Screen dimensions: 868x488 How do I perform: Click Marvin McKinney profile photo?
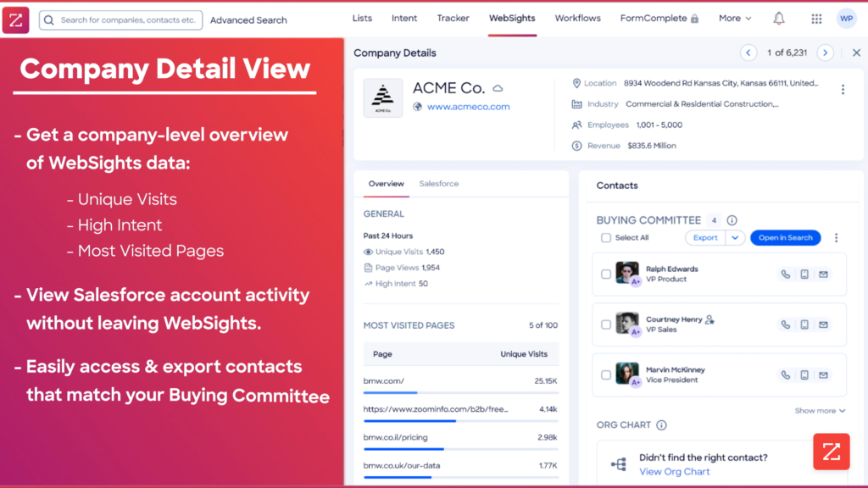[626, 374]
